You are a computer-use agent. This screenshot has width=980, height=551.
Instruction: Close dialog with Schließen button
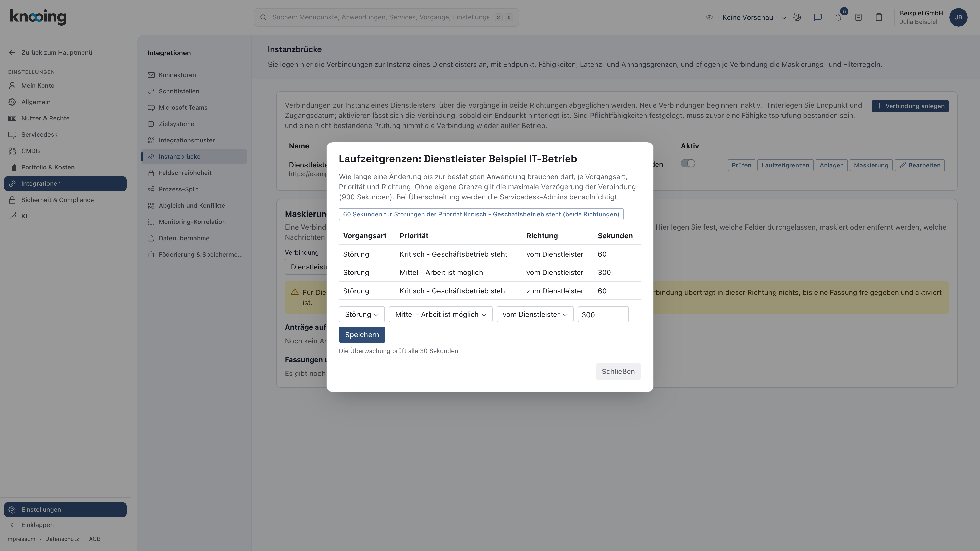618,371
